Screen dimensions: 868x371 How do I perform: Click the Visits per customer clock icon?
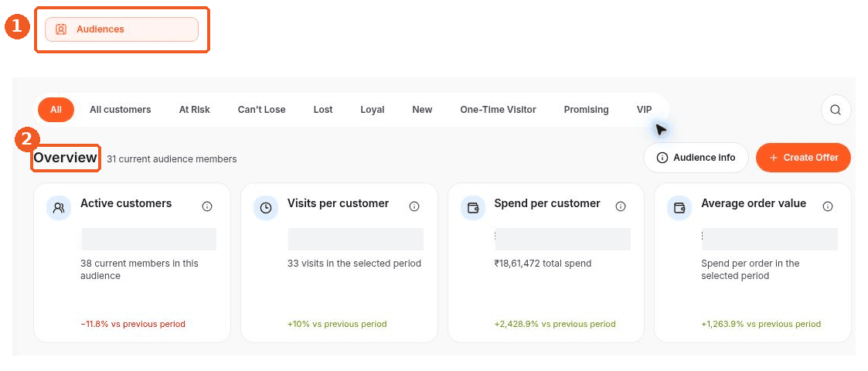266,208
